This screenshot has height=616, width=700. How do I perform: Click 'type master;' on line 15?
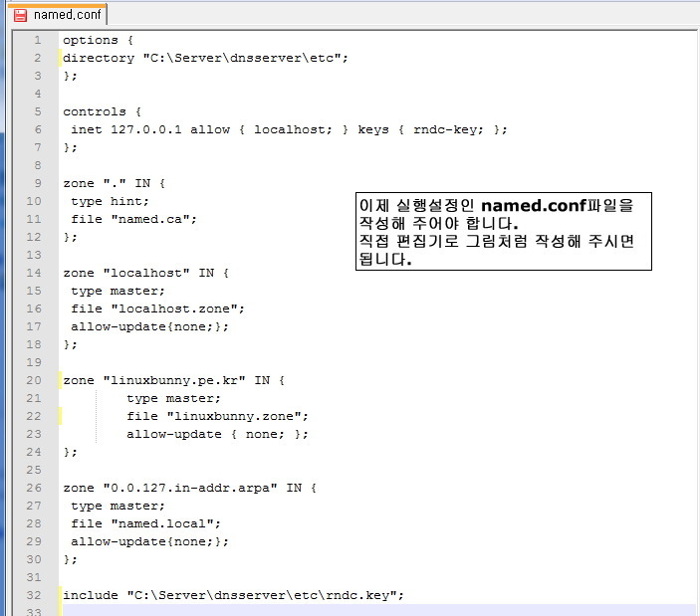117,292
